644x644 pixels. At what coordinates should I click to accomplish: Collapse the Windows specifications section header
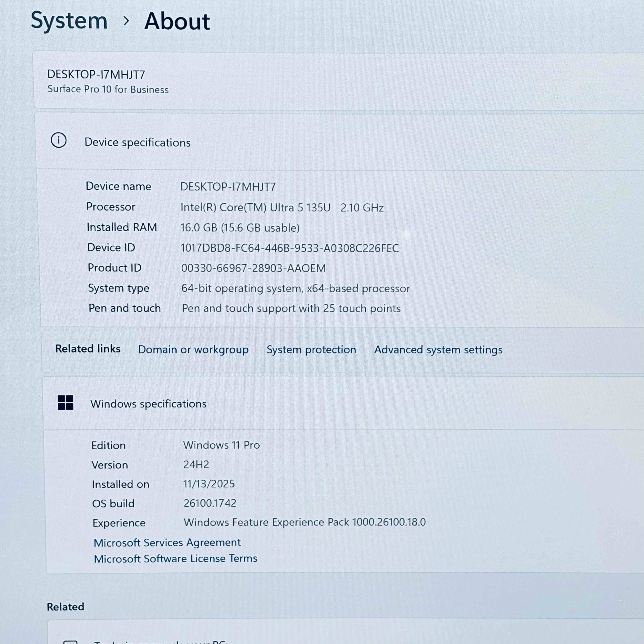click(x=333, y=404)
